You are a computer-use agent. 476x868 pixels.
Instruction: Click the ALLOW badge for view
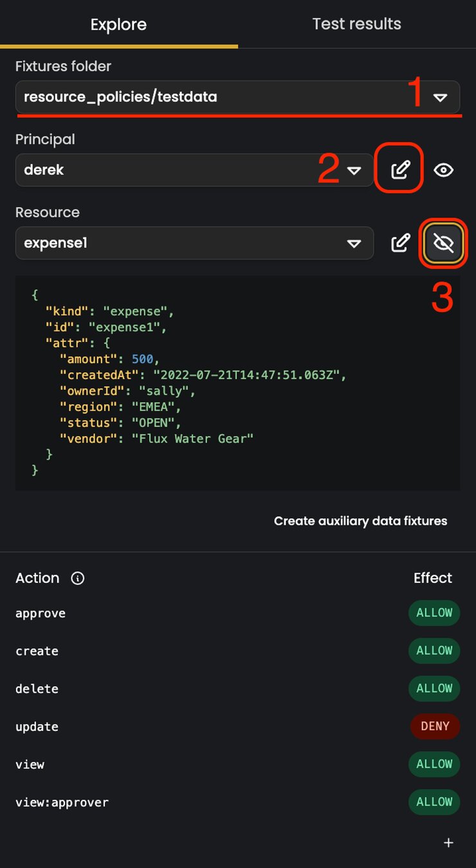click(435, 764)
